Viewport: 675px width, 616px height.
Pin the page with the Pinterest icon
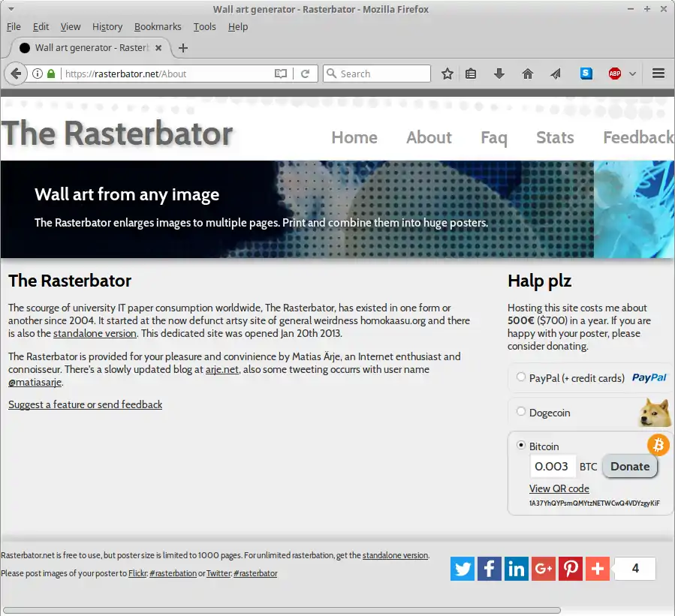click(x=571, y=569)
